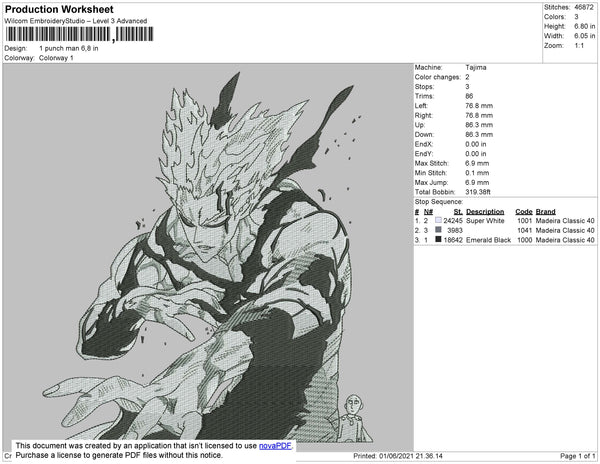Select 'Printed: 01/06/2021 21.36.14' footer text
The width and height of the screenshot is (600, 464).
(x=398, y=456)
